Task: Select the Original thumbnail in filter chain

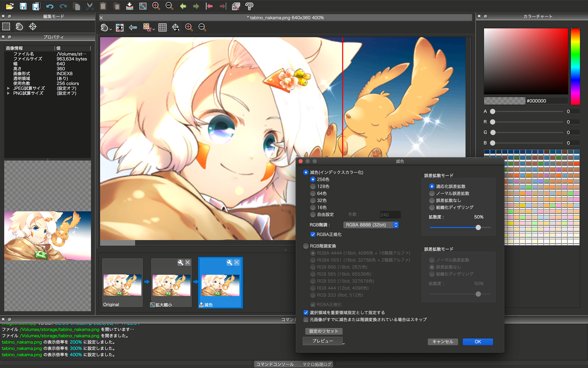Action: 122,283
